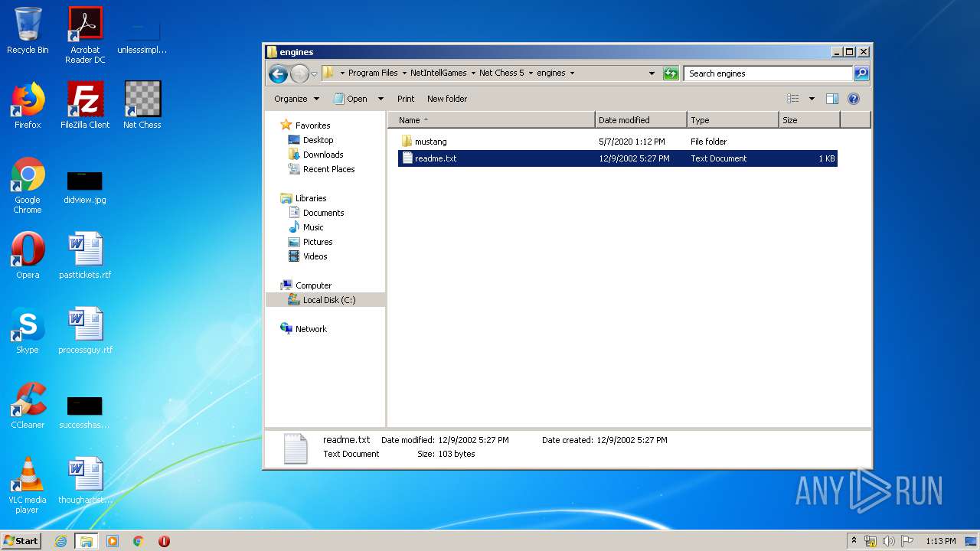The height and width of the screenshot is (551, 980).
Task: Expand address bar history dropdown
Action: [652, 73]
